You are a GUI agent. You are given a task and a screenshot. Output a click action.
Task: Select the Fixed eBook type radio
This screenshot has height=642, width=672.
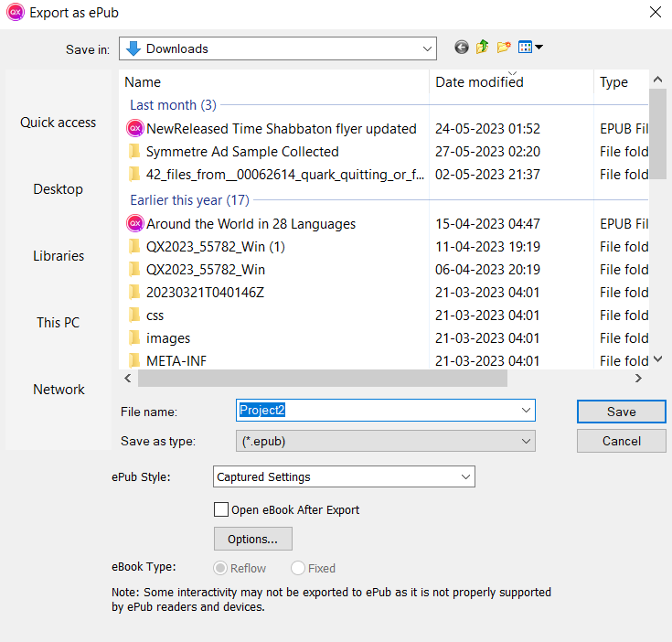coord(298,568)
